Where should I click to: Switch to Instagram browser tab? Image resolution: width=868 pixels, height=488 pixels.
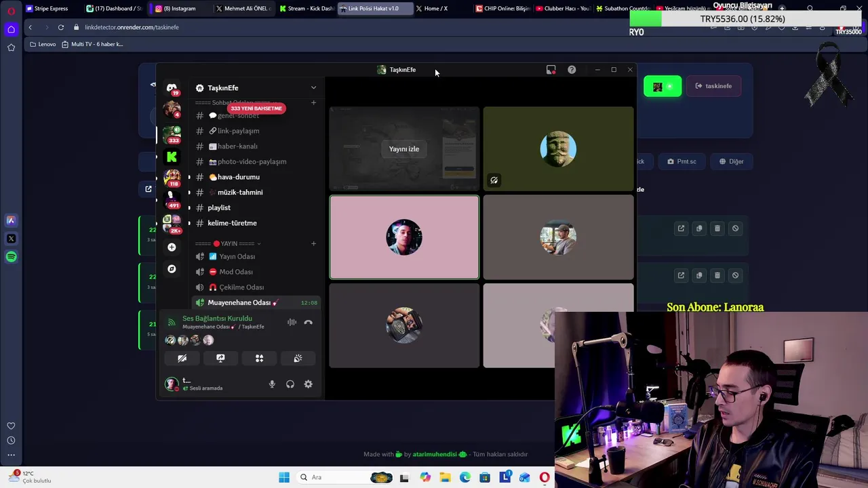coord(179,8)
